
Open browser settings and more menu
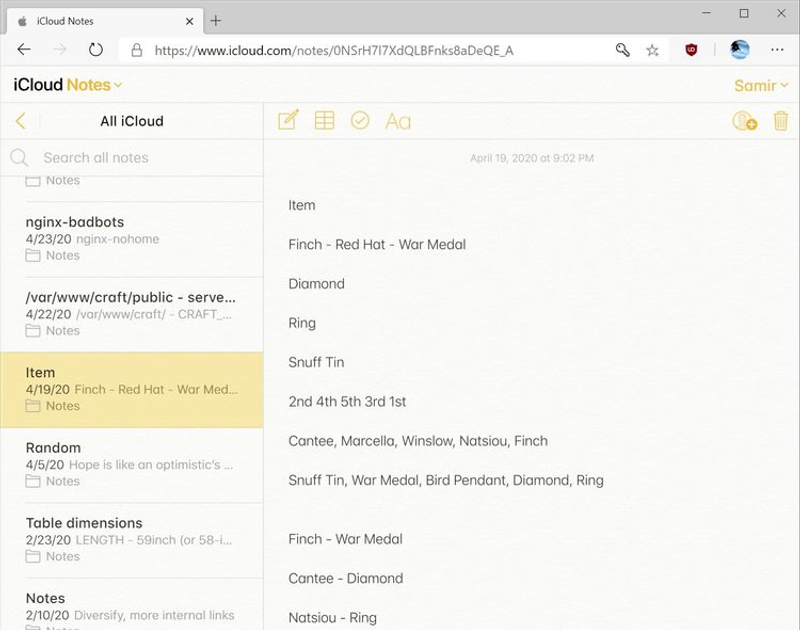tap(777, 49)
